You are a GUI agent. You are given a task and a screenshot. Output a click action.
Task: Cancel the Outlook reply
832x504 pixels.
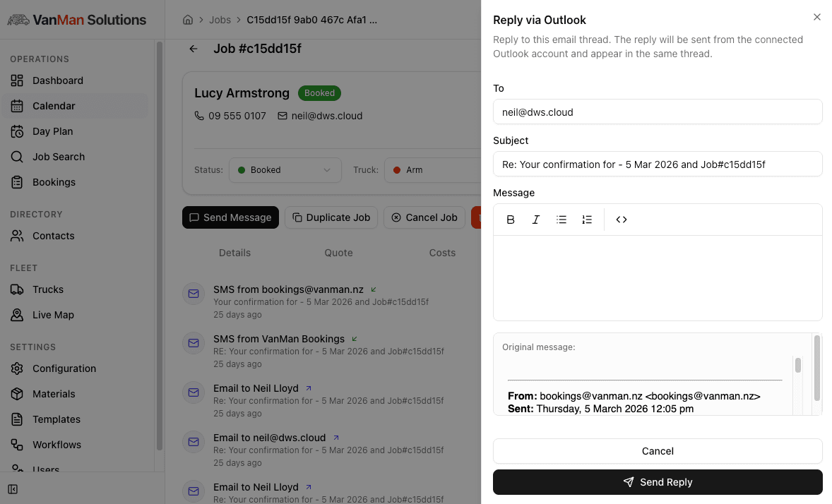tap(658, 451)
